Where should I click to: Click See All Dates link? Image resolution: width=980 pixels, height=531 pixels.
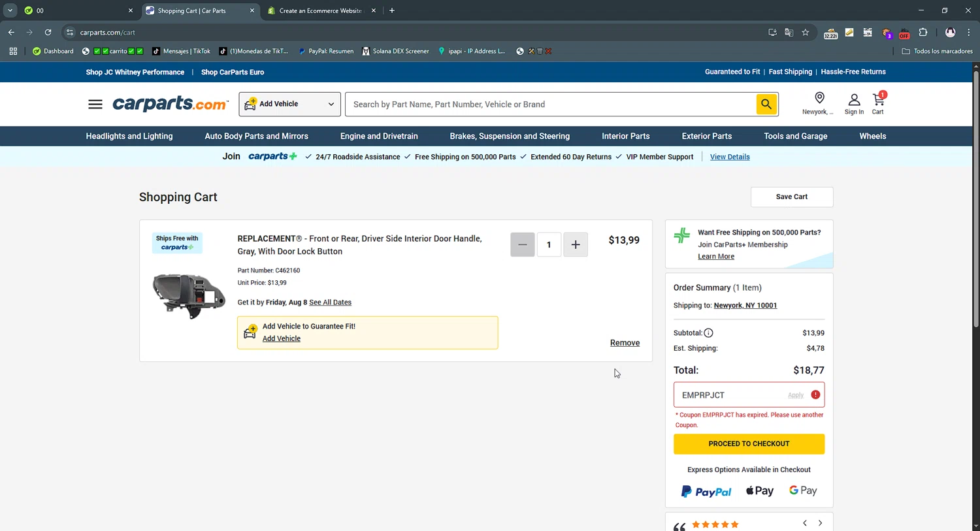coord(330,302)
